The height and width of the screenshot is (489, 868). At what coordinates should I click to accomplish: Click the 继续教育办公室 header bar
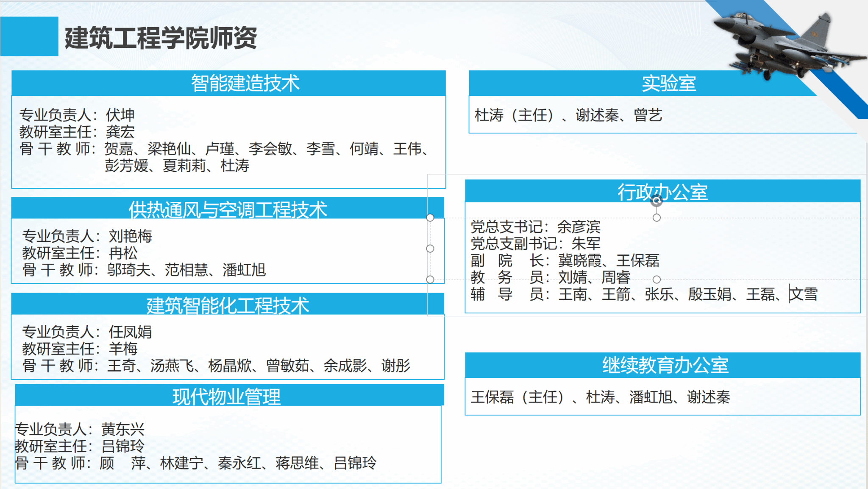(665, 365)
